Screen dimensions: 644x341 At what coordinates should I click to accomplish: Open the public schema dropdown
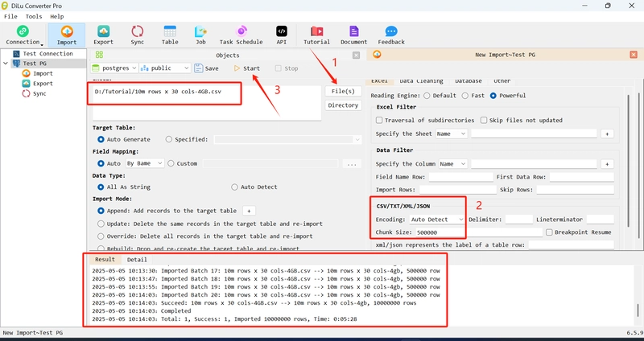pyautogui.click(x=165, y=68)
